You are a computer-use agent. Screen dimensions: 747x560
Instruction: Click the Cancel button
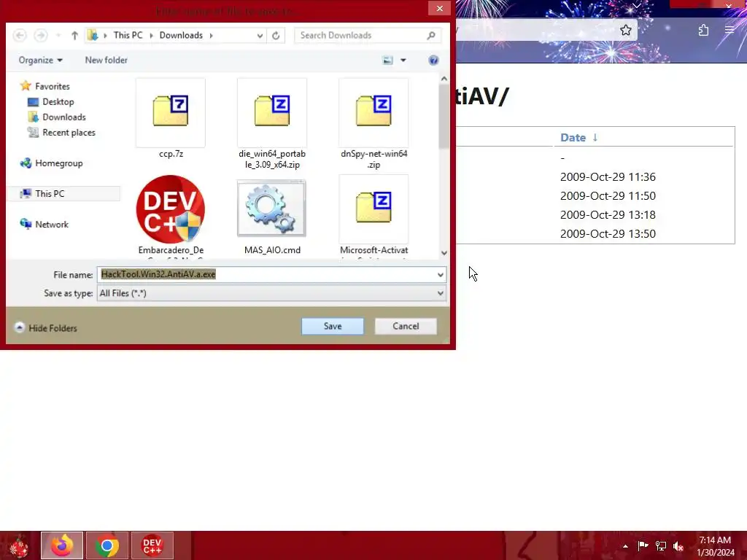click(406, 326)
